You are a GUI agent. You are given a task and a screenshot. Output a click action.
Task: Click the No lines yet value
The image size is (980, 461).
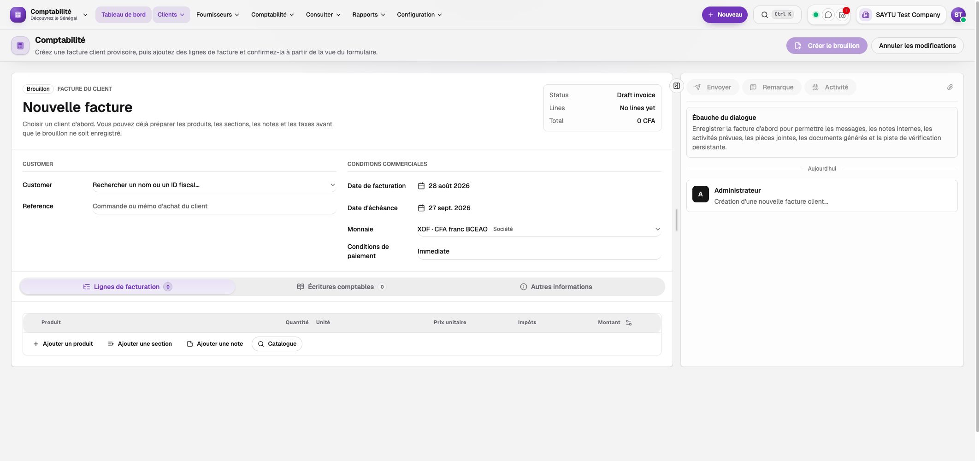(638, 108)
